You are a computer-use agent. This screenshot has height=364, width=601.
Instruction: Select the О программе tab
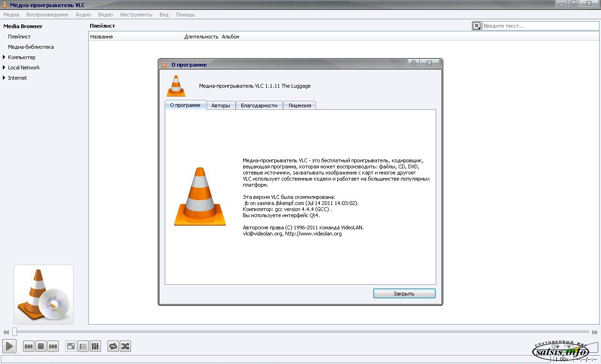185,105
